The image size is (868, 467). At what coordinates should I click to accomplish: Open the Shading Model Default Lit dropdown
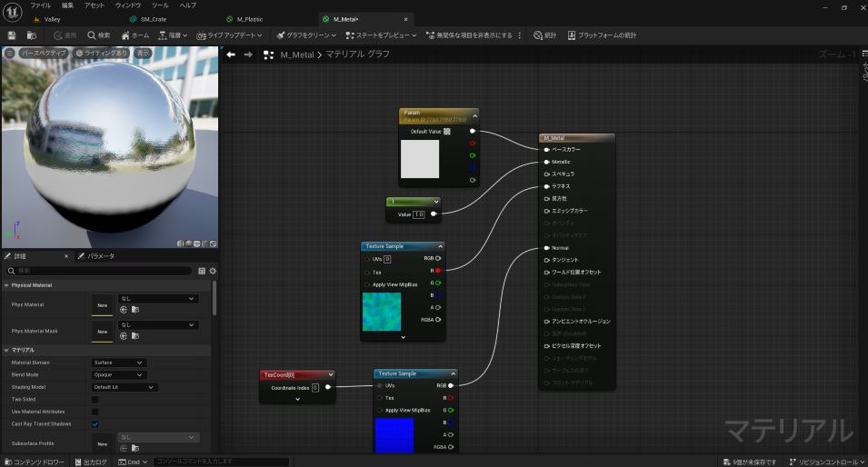tap(124, 387)
